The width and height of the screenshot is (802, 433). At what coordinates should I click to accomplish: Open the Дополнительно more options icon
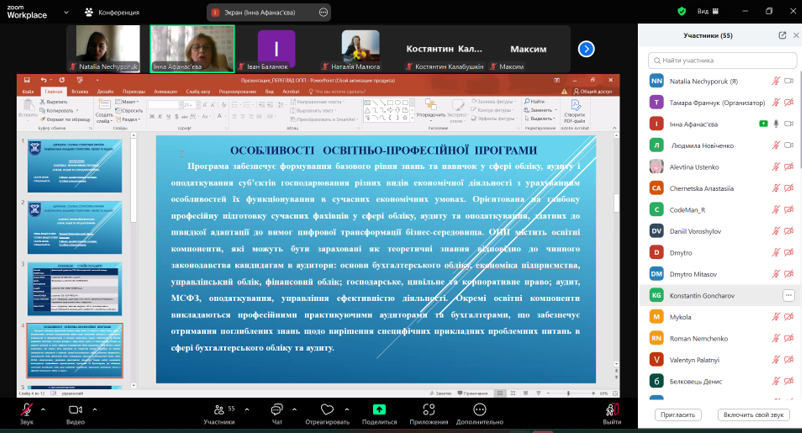(479, 409)
